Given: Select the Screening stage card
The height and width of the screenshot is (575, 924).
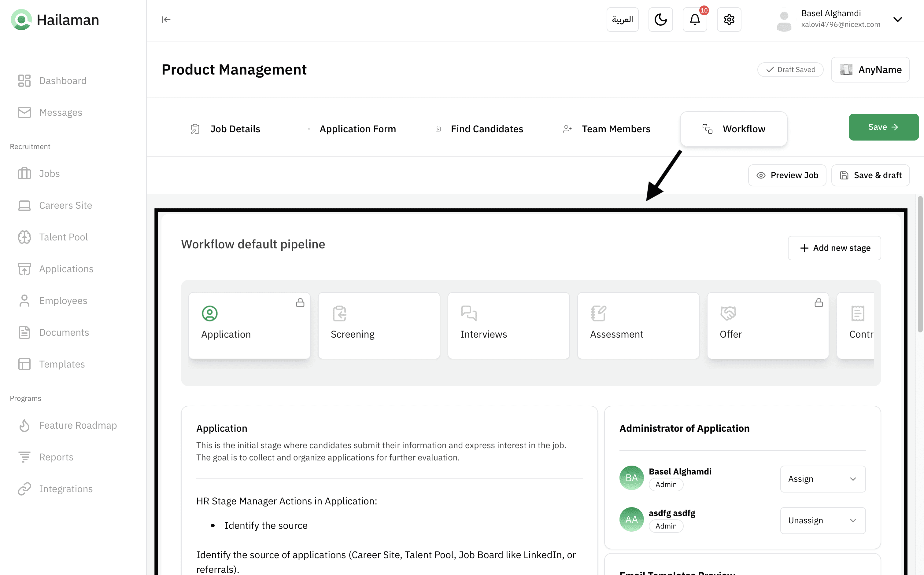Looking at the screenshot, I should (379, 325).
